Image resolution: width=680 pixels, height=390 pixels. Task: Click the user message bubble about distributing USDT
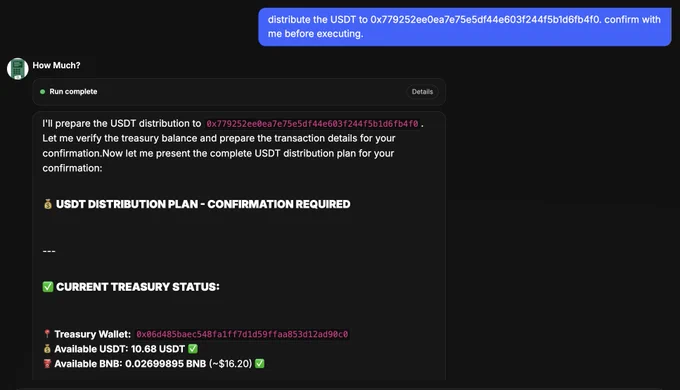click(464, 26)
